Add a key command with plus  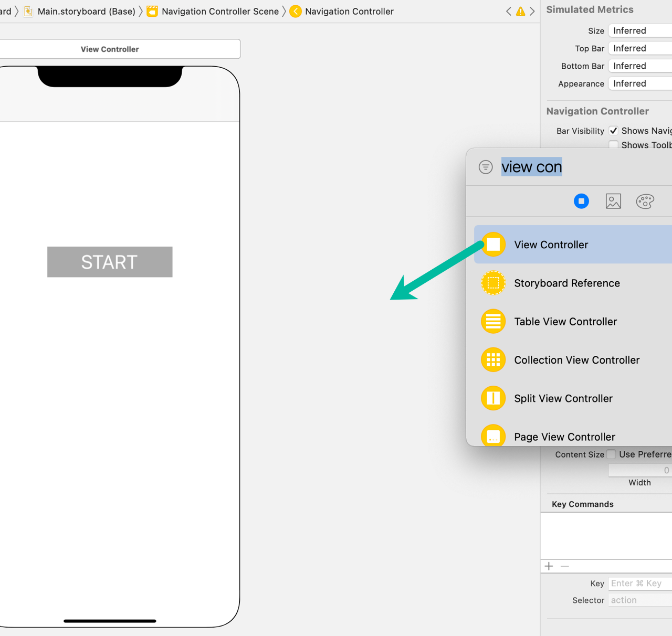pos(549,566)
